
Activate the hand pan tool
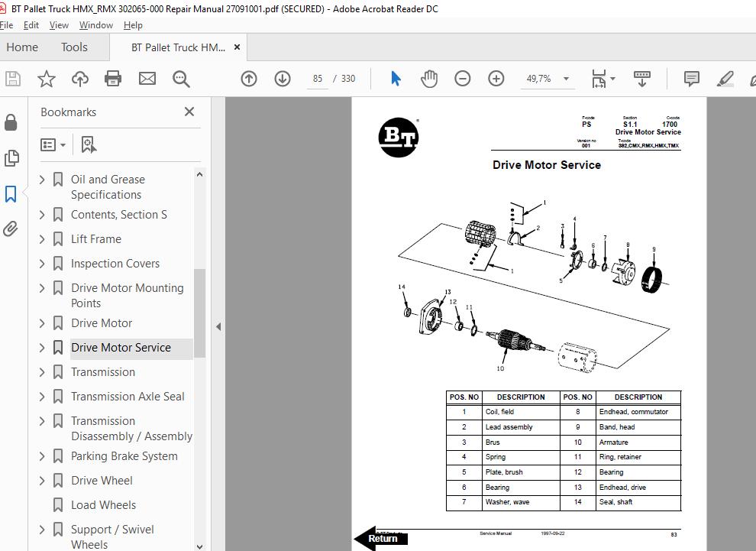coord(428,79)
